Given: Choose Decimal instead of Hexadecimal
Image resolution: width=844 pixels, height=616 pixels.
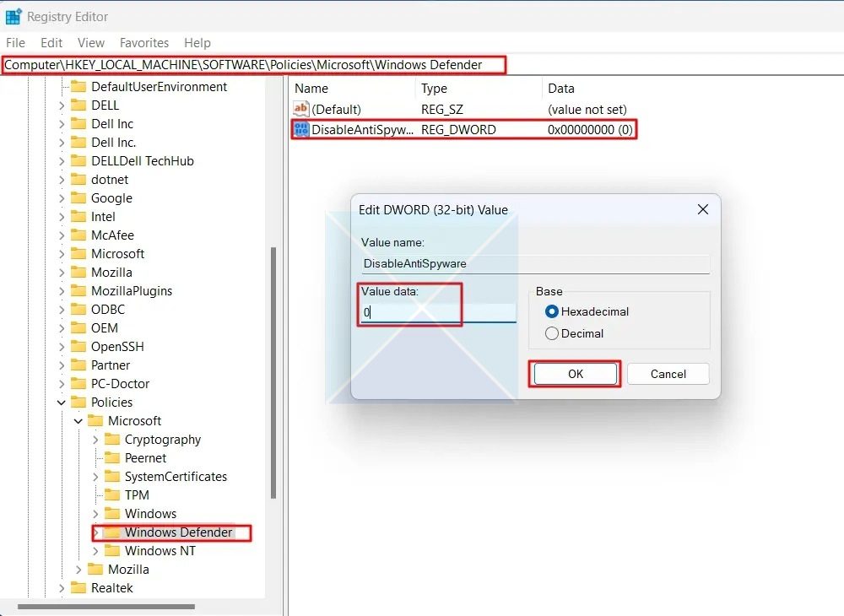Looking at the screenshot, I should 553,332.
